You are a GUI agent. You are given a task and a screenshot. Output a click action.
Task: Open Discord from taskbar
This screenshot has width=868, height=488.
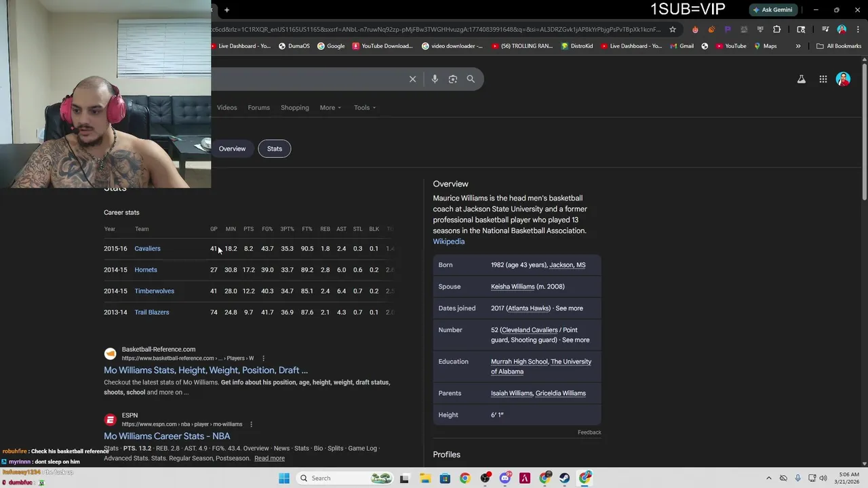(505, 478)
